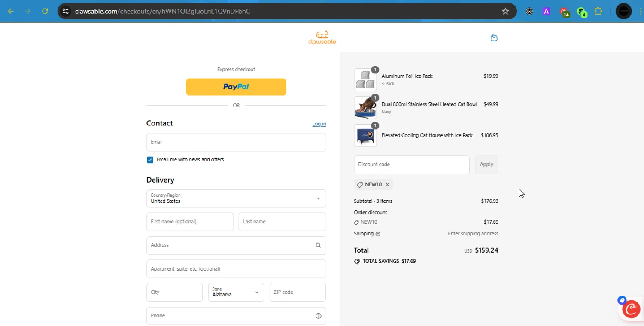Open the Extensions puzzle icon
Image resolution: width=644 pixels, height=326 pixels.
coord(598,11)
